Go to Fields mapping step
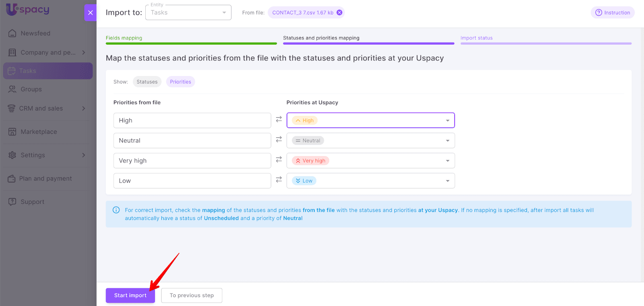Image resolution: width=644 pixels, height=306 pixels. pos(124,38)
